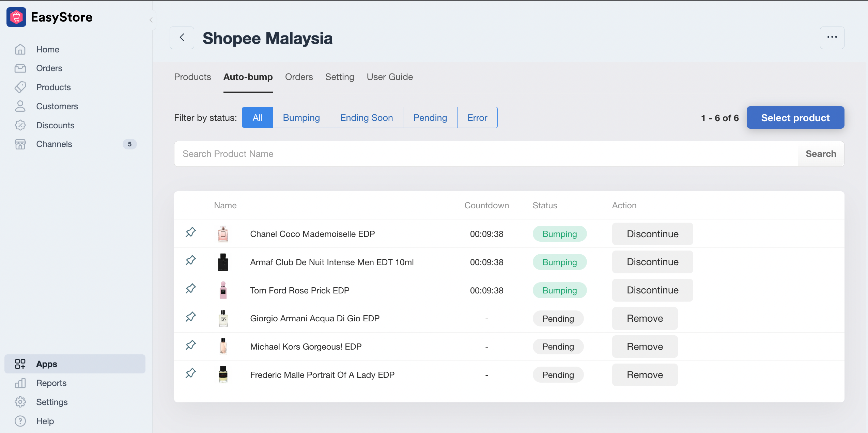The image size is (868, 433).
Task: Open Frederic Malle Portrait thumbnail
Action: [223, 375]
